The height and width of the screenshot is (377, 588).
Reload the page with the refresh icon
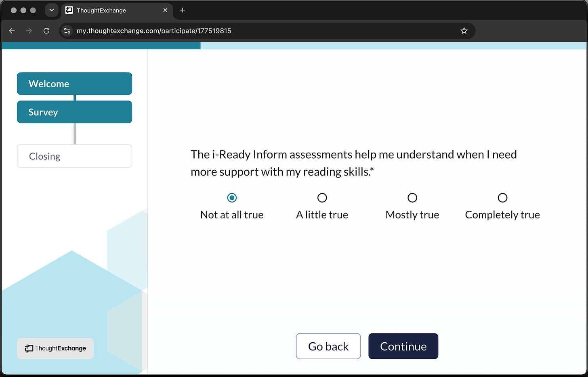point(46,31)
